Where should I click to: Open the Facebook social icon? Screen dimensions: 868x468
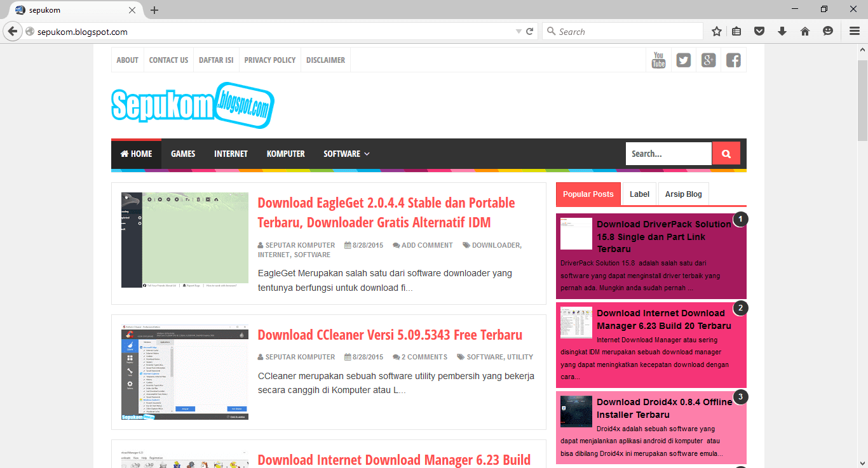[x=733, y=60]
